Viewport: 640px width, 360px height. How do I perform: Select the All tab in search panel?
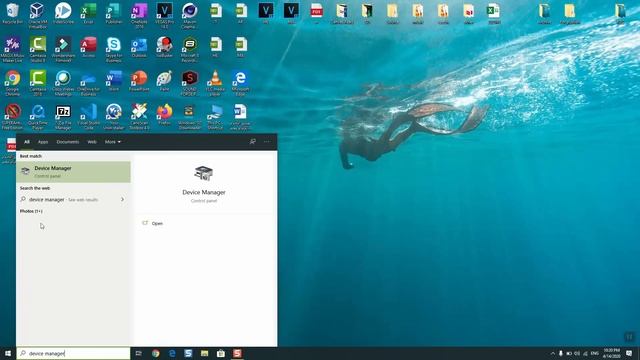[x=27, y=142]
